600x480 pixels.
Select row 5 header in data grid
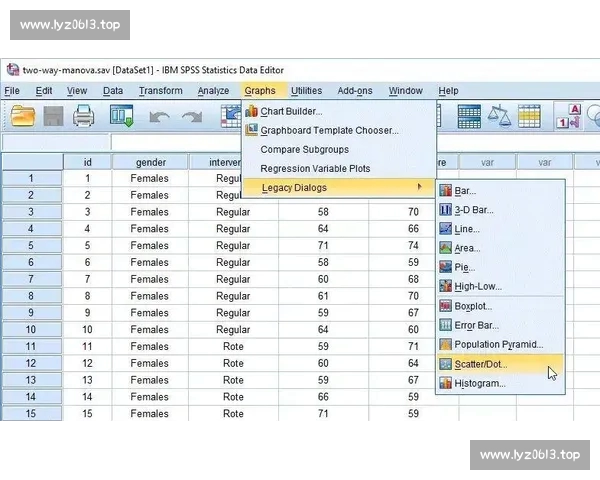[31, 246]
